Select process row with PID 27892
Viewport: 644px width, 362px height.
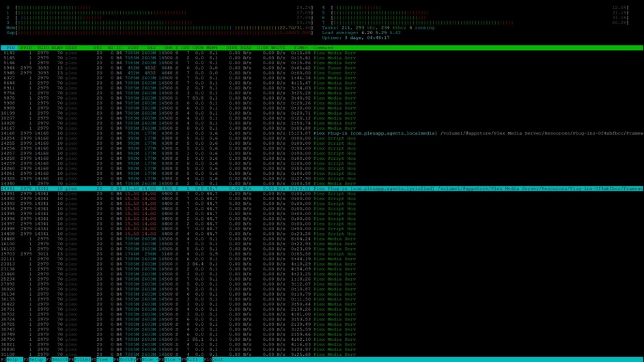(322, 284)
